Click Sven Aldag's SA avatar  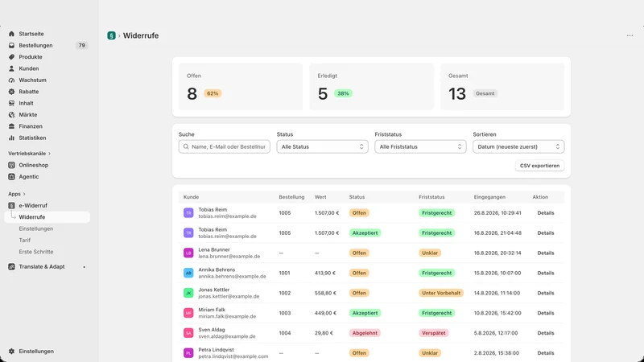click(x=188, y=333)
